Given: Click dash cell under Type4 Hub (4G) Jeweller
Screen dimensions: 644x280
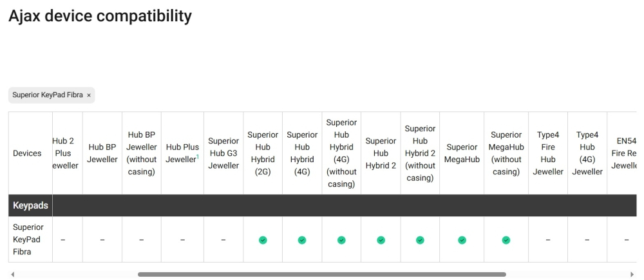Looking at the screenshot, I should pyautogui.click(x=587, y=239).
